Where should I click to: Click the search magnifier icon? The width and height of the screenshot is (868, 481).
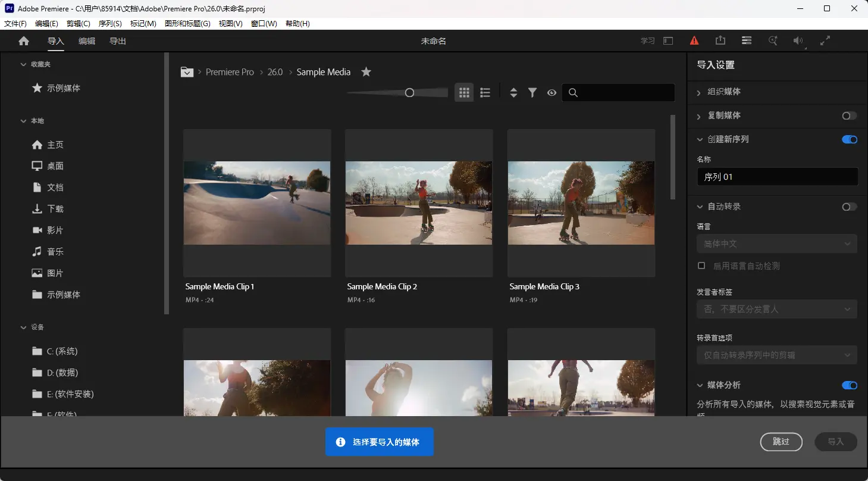pos(573,92)
